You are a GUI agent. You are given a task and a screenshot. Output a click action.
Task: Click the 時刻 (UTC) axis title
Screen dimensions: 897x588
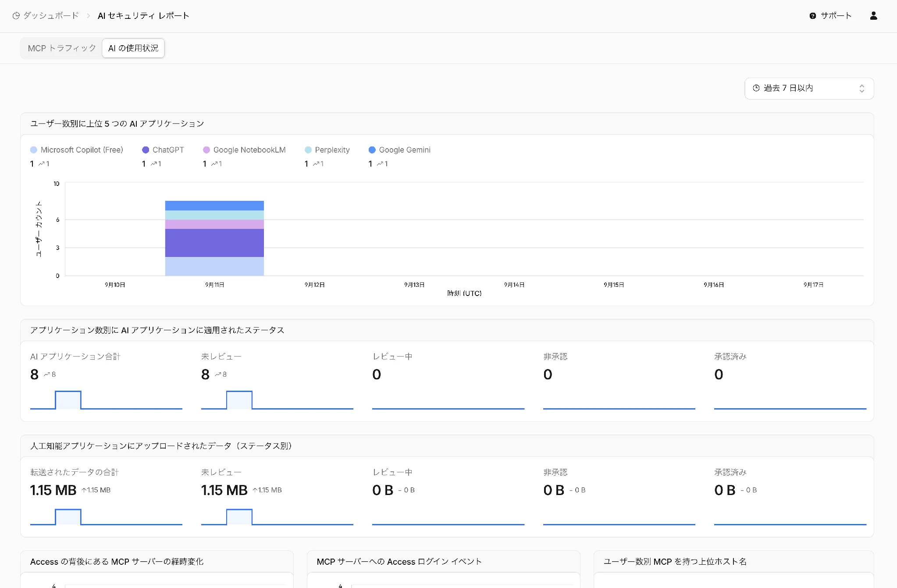464,293
